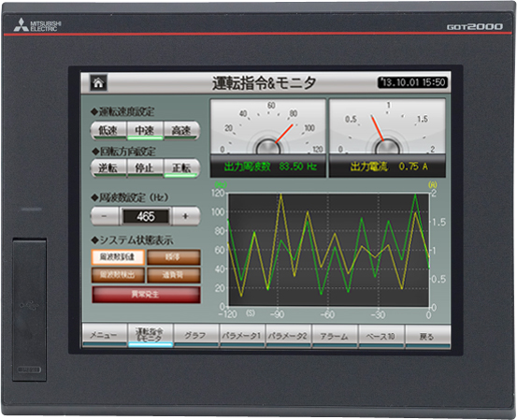Tap the home icon in title bar
Image resolution: width=517 pixels, height=420 pixels.
[98, 83]
